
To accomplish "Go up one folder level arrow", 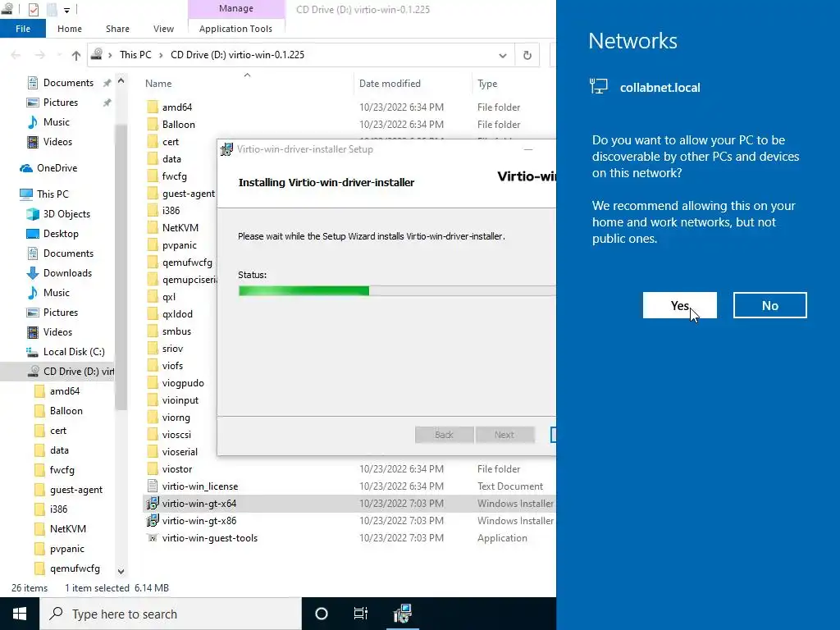I will [x=76, y=55].
